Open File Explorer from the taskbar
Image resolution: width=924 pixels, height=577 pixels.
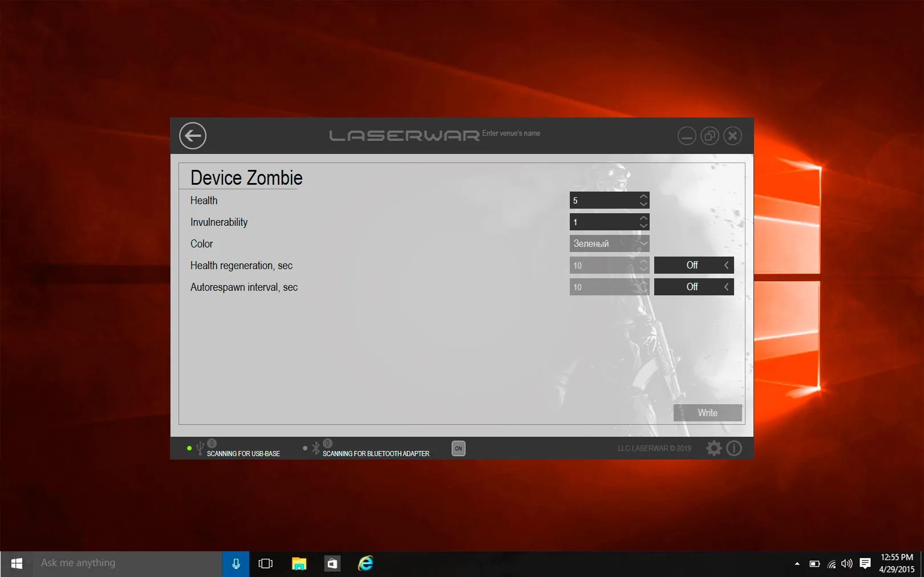(x=299, y=564)
